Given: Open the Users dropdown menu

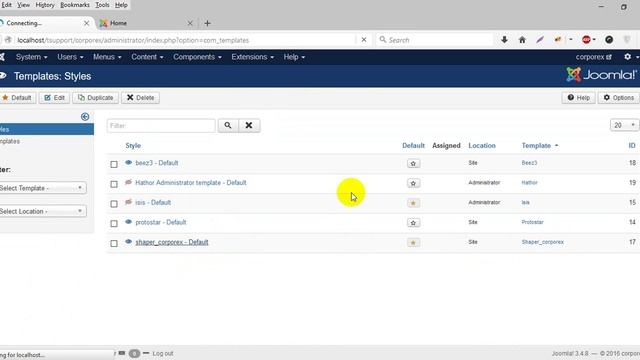Looking at the screenshot, I should pyautogui.click(x=70, y=57).
